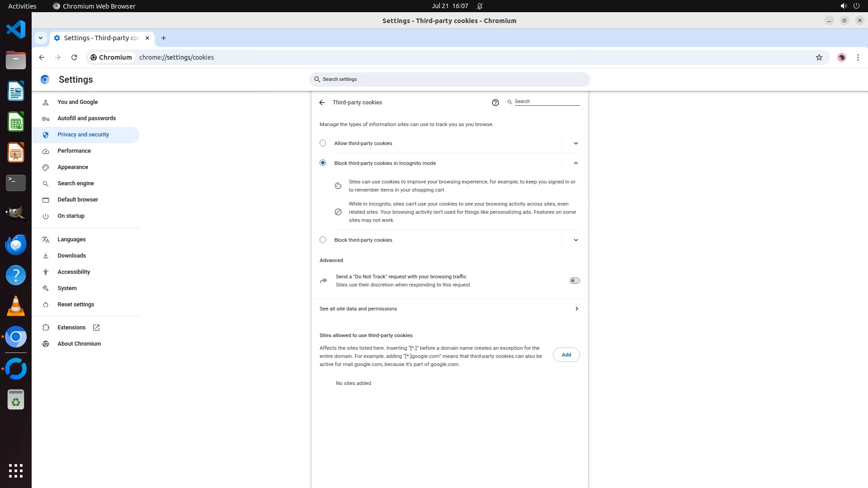Expand the Block third-party cookies details
The height and width of the screenshot is (488, 868).
click(x=576, y=240)
